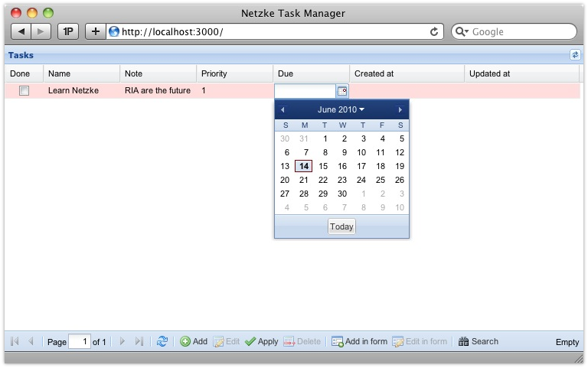Go to first page in paging toolbar
Image resolution: width=588 pixels, height=368 pixels.
pyautogui.click(x=15, y=341)
